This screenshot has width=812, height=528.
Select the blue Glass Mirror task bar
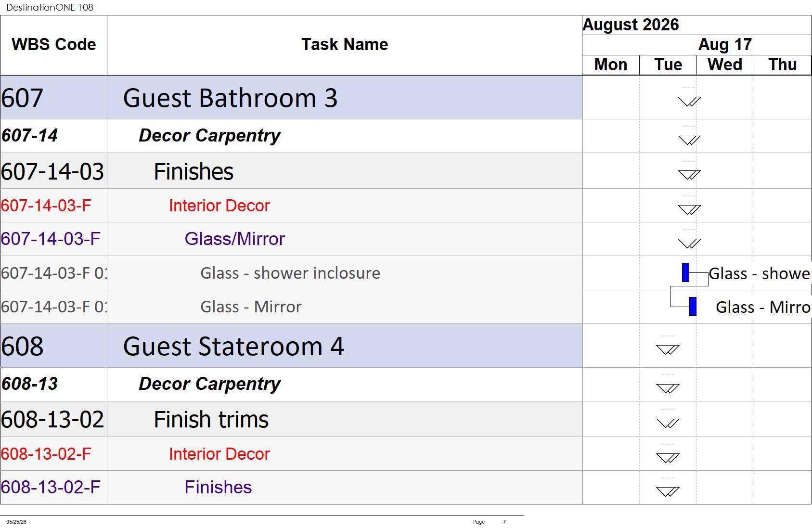(x=693, y=306)
